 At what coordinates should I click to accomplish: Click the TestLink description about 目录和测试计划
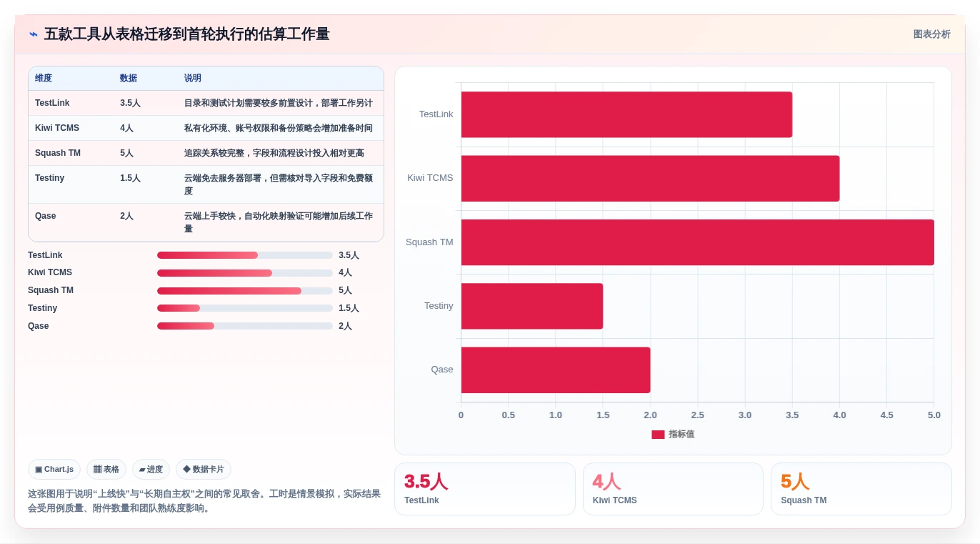[x=279, y=103]
